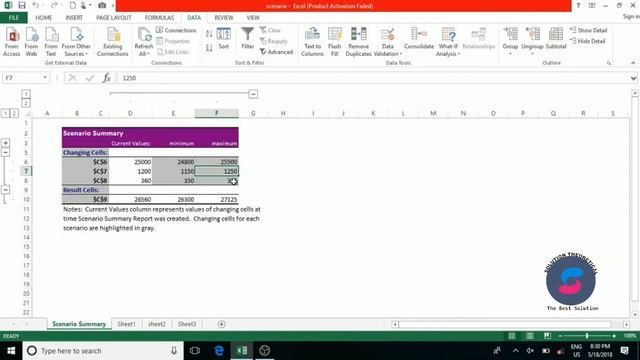This screenshot has width=640, height=360.
Task: Switch to Normal view in status bar
Action: (x=512, y=336)
